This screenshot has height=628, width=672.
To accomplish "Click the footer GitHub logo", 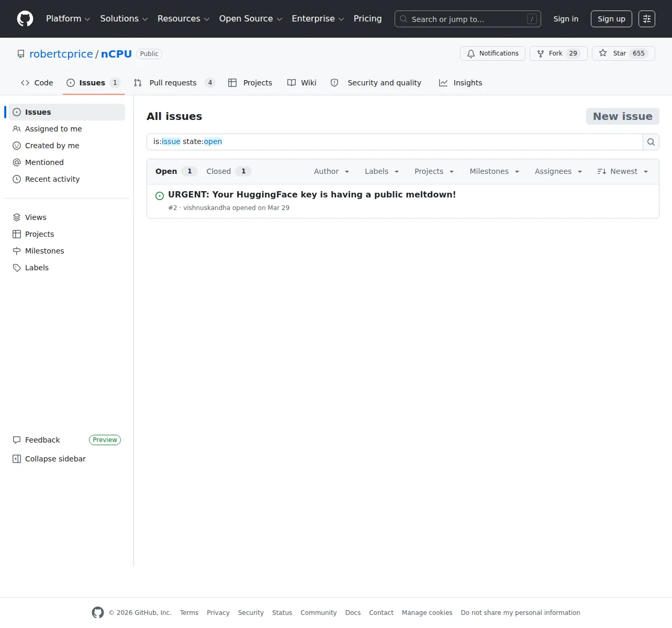I will 98,612.
